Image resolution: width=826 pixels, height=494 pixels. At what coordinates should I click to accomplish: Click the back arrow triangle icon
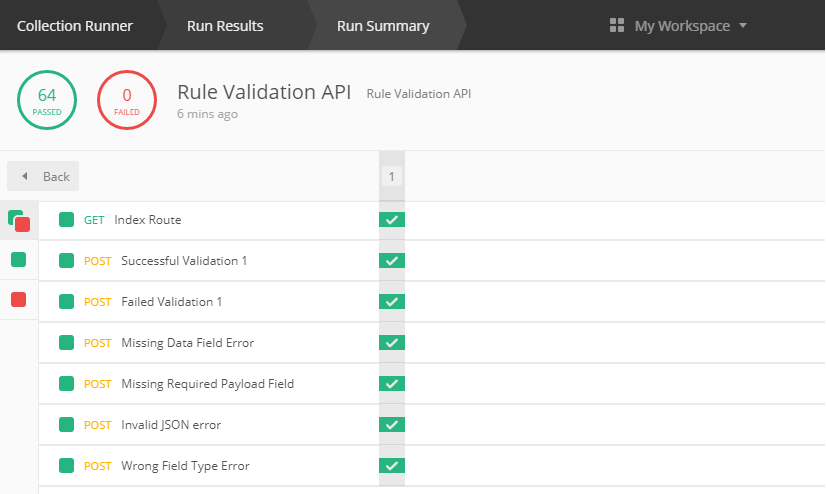click(24, 176)
